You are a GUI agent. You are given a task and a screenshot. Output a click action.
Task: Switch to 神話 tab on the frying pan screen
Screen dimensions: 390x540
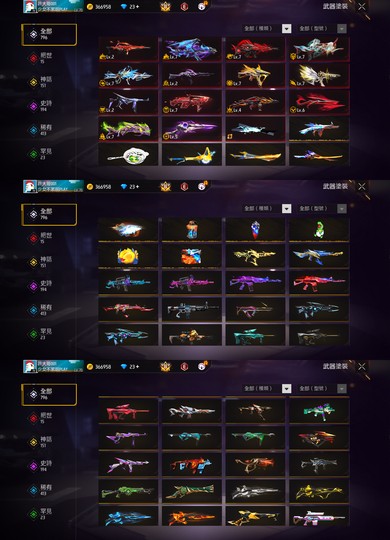pos(43,82)
